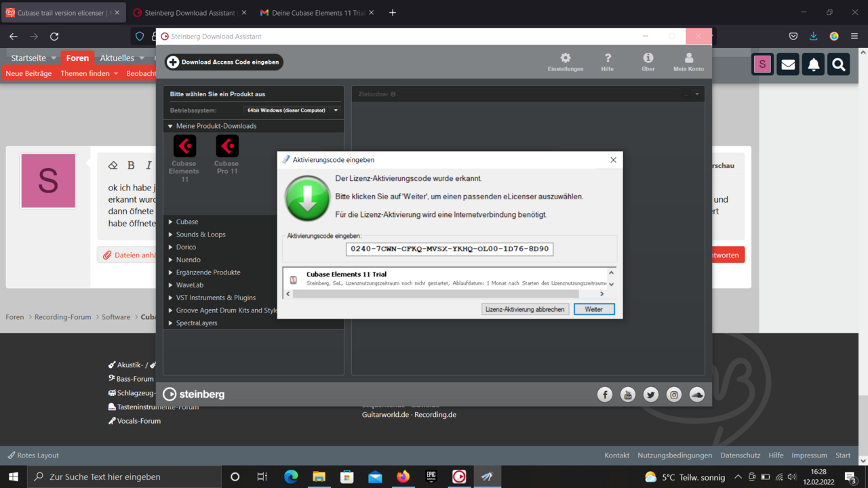This screenshot has width=868, height=488.
Task: Click the Aktivierungscode input field
Action: coord(450,249)
